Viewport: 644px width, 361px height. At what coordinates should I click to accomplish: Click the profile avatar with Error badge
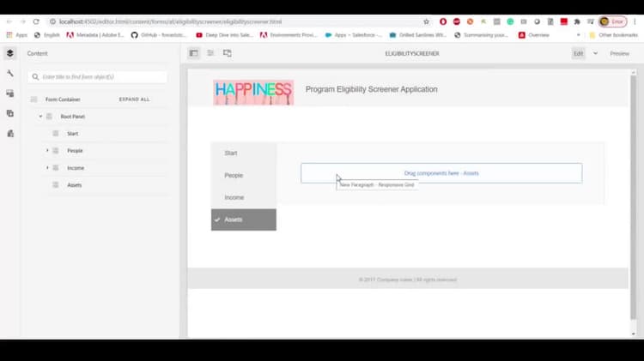613,21
